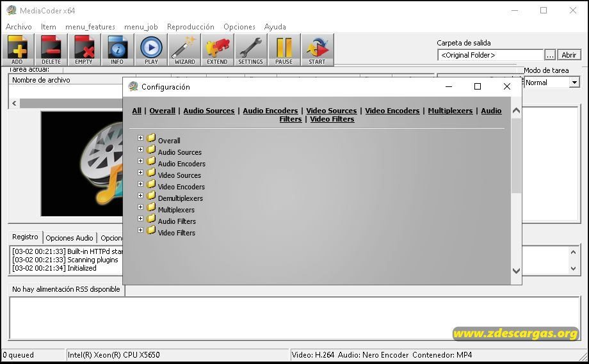Image resolution: width=589 pixels, height=364 pixels.
Task: Click the Nombre de archivo column header
Action: pos(66,80)
